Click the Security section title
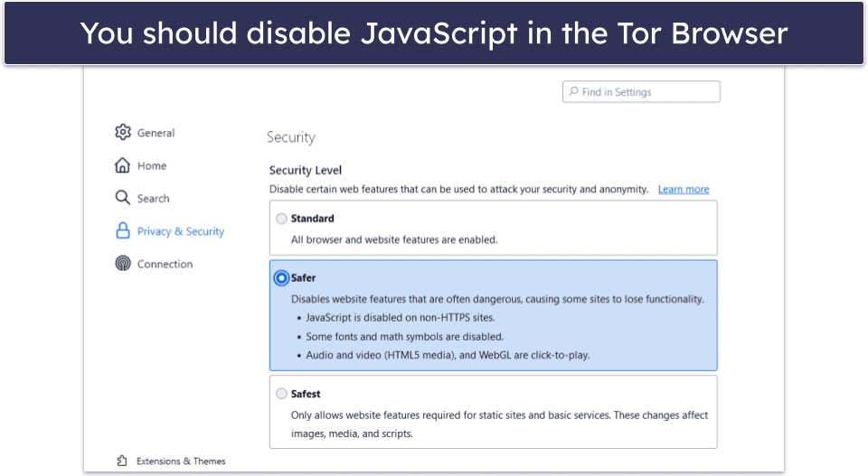This screenshot has height=476, width=868. (290, 137)
